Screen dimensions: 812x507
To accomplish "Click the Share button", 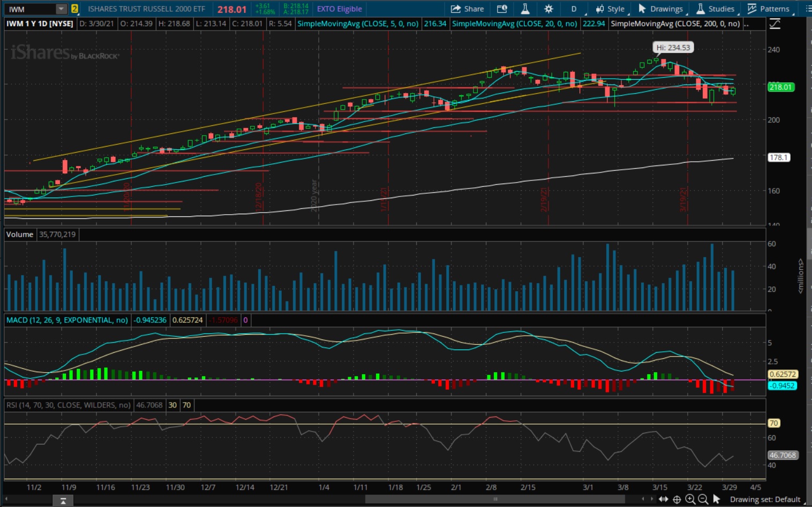I will (x=467, y=9).
